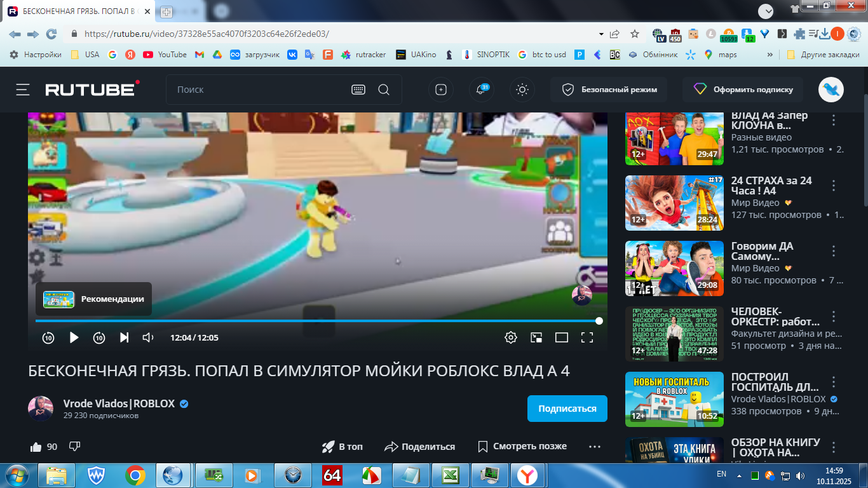Open the YouTube bookmark

tap(165, 55)
